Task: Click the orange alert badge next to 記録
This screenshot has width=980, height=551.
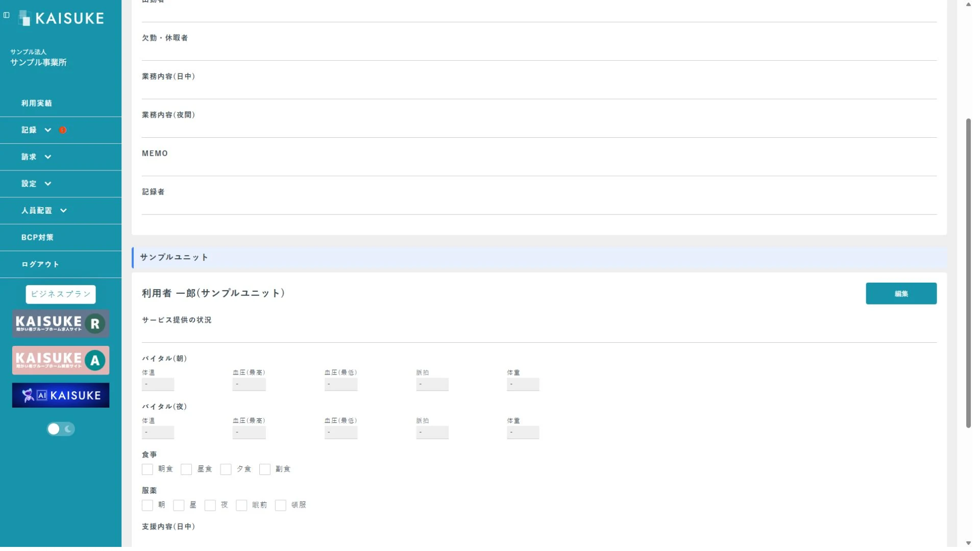Action: pos(63,130)
